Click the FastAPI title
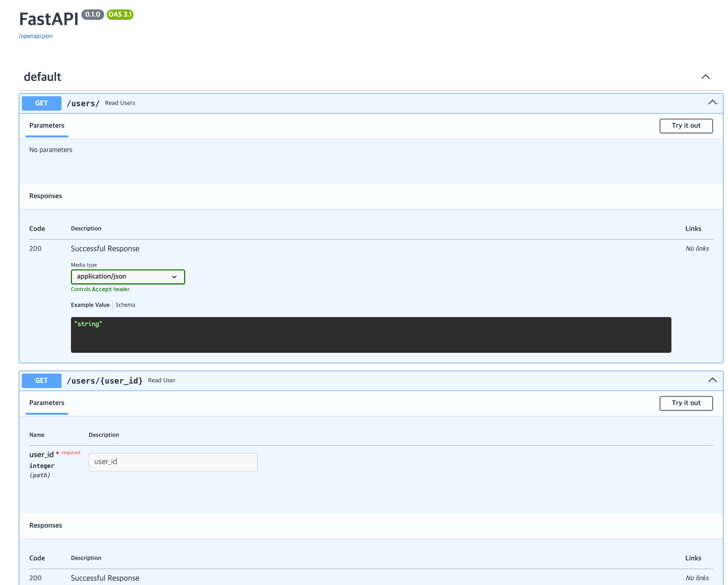Viewport: 728px width, 585px height. (x=49, y=19)
